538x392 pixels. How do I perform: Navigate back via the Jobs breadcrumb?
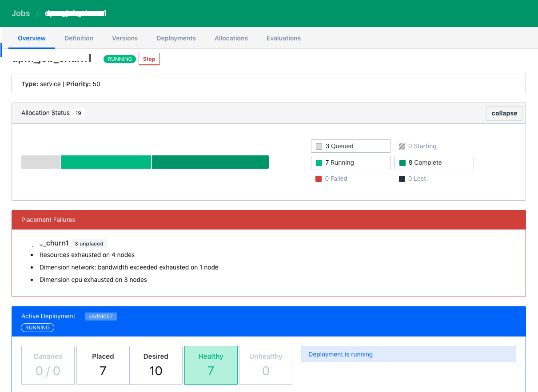pos(20,13)
